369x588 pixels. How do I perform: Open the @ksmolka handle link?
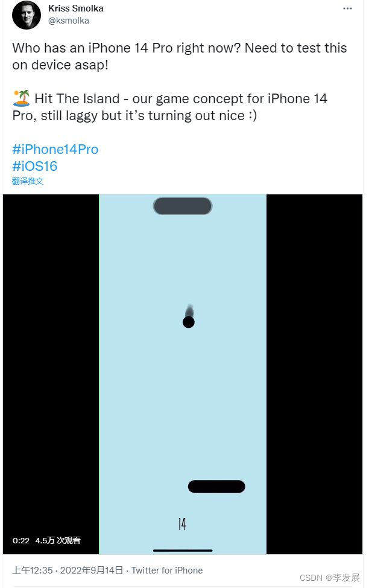[69, 21]
